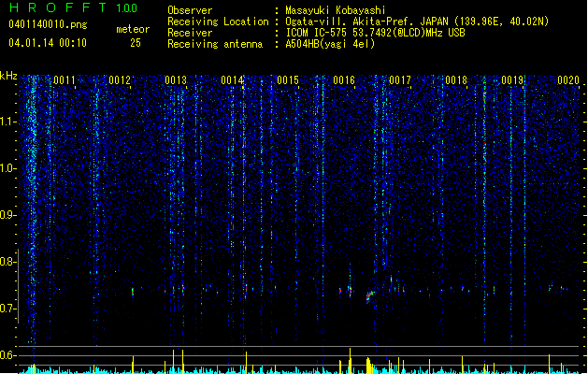Click the grey vertical range bar beside 0.8 kHz
This screenshot has height=374, width=588.
[18, 286]
